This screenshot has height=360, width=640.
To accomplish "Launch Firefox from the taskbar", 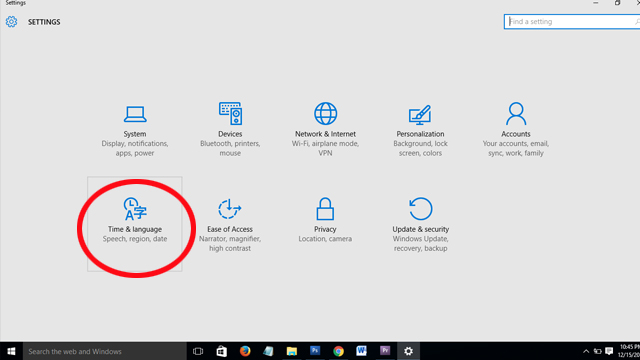I will click(245, 351).
